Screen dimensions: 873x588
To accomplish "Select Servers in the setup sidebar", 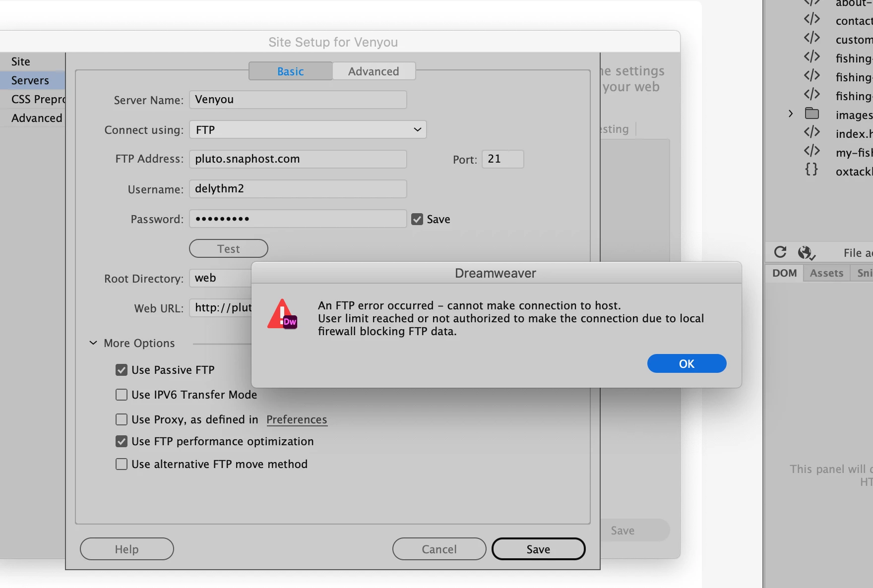I will (x=32, y=80).
